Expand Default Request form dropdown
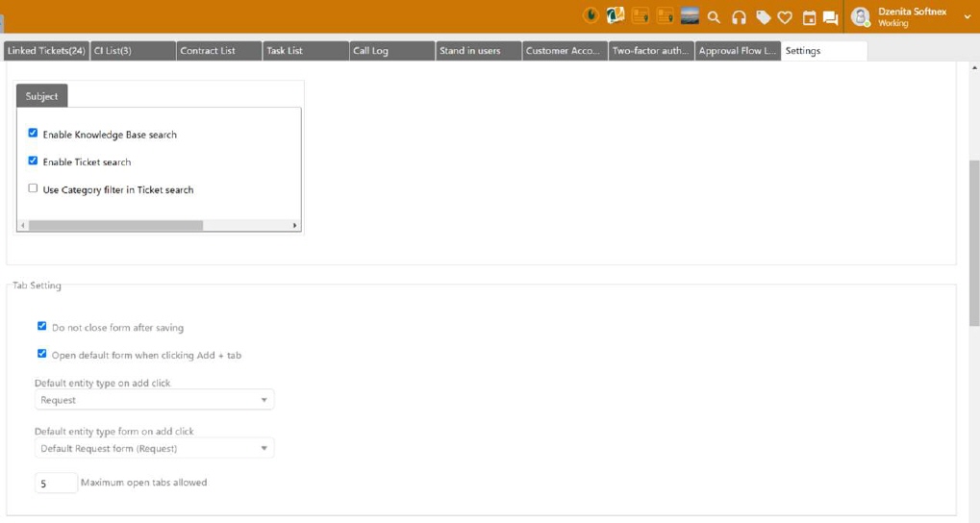Screen dimensions: 980x523 pos(154,448)
